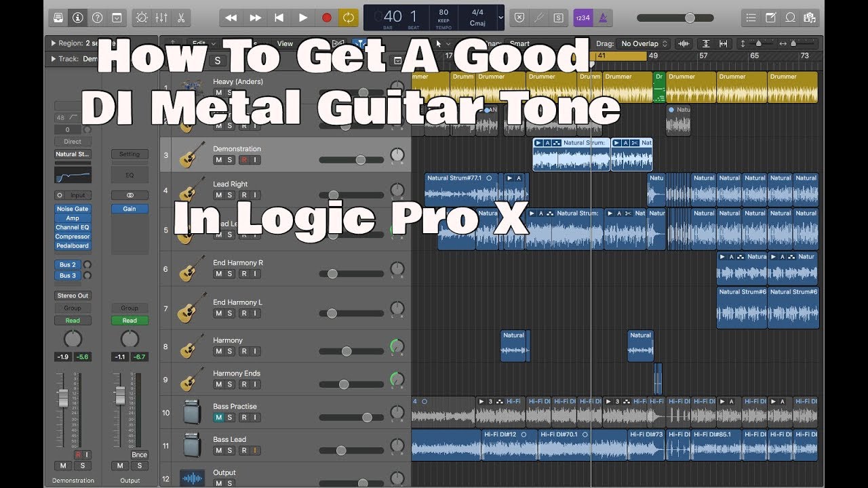
Task: Open the Pedalboard plugin slot
Action: click(x=73, y=246)
